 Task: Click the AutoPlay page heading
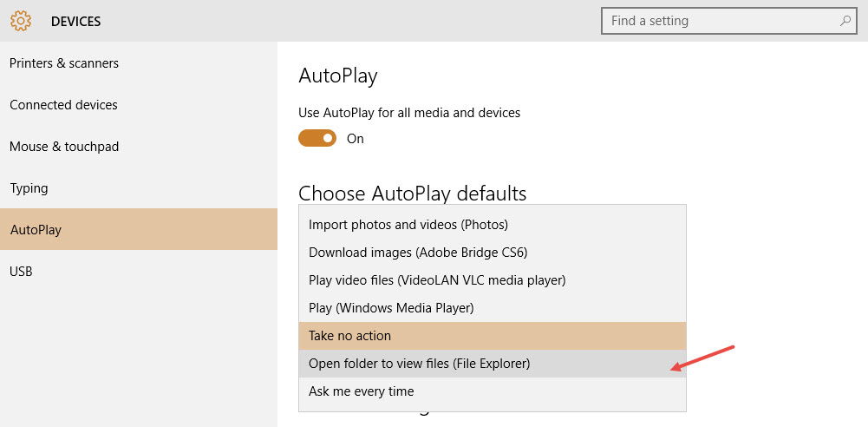(337, 76)
